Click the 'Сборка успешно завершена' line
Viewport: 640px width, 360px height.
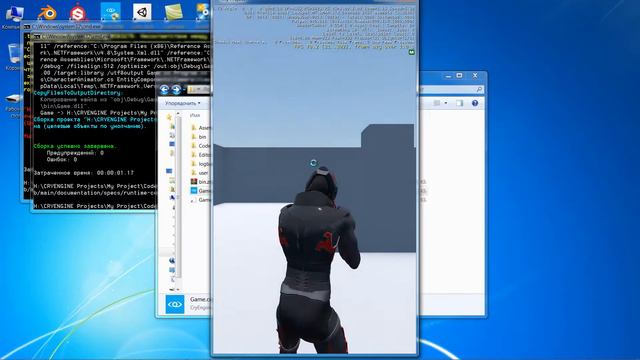click(x=75, y=146)
